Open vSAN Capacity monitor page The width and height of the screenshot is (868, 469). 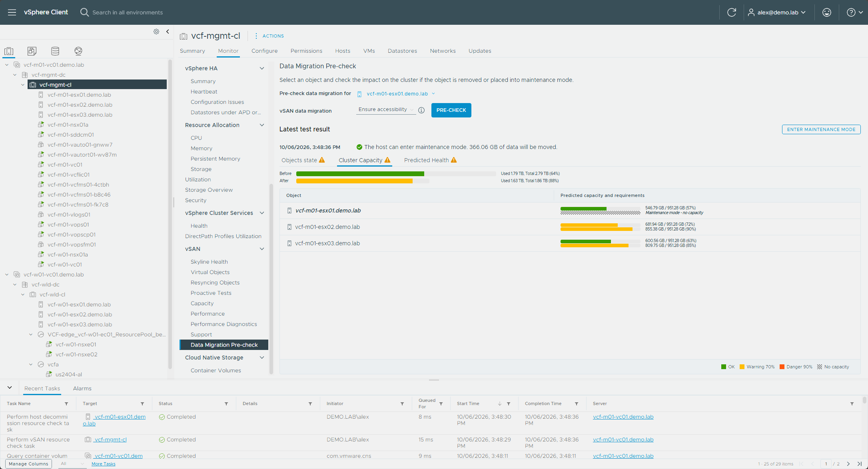202,303
